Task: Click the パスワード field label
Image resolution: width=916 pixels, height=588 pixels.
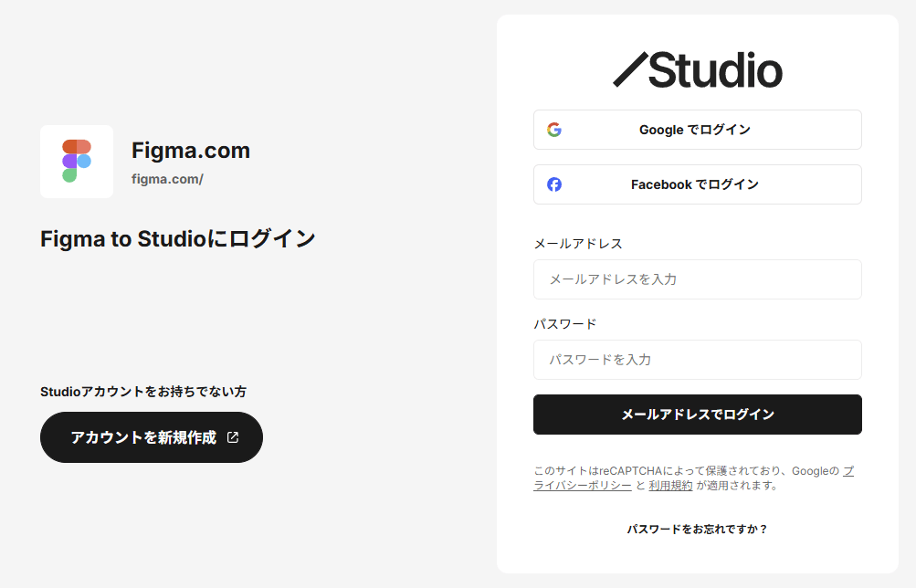Action: pyautogui.click(x=565, y=324)
